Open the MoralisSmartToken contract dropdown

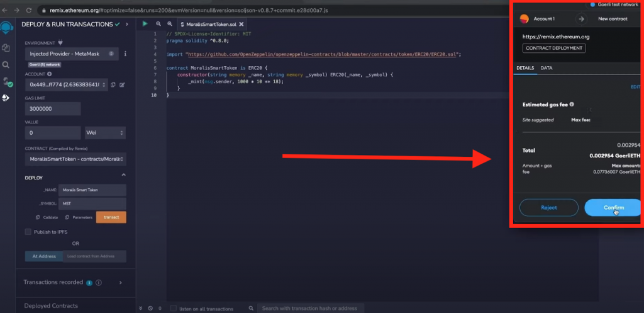tap(75, 159)
